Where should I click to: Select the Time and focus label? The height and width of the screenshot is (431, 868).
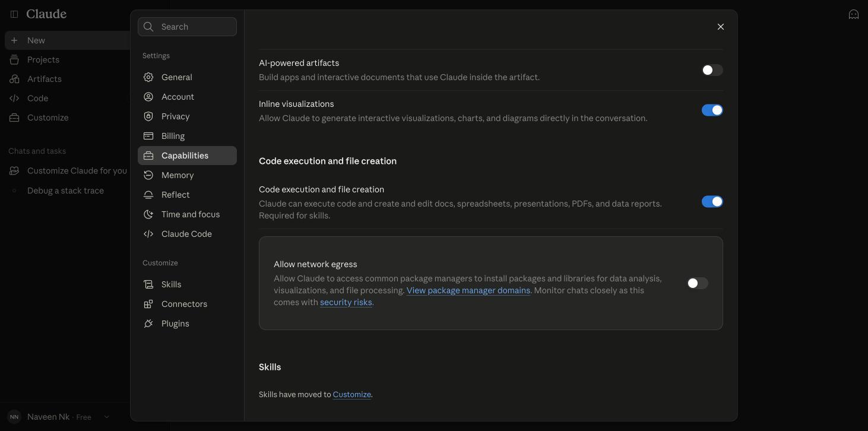191,214
